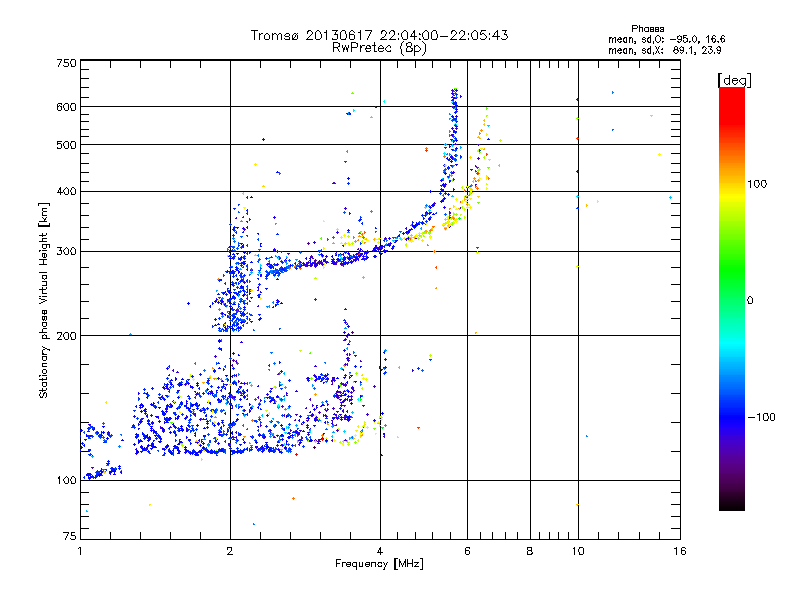Click the 'RwPretec (8p)' subtitle

379,48
